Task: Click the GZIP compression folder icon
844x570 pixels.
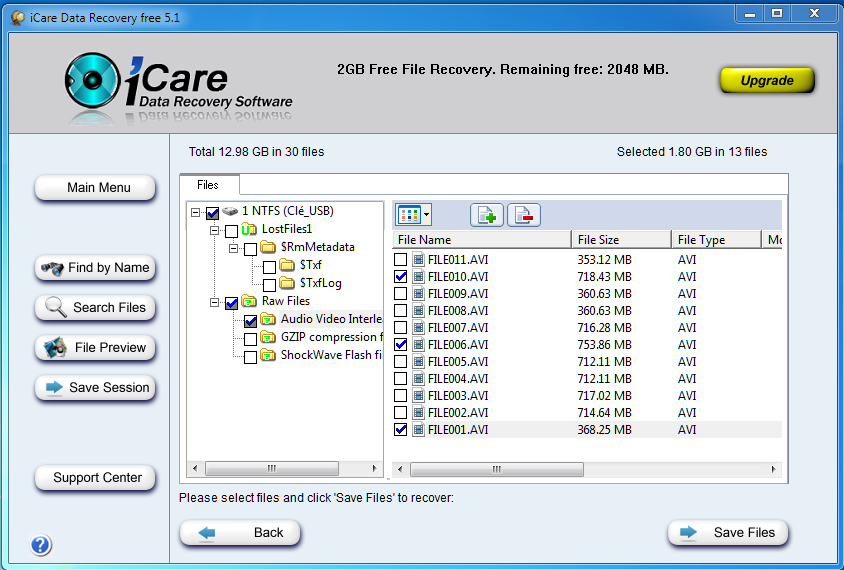Action: [268, 337]
